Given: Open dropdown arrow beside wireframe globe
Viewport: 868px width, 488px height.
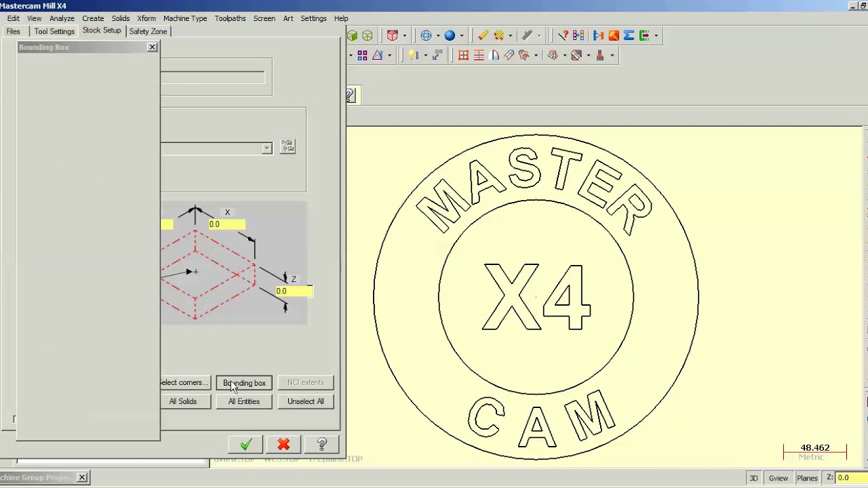Looking at the screenshot, I should (438, 36).
